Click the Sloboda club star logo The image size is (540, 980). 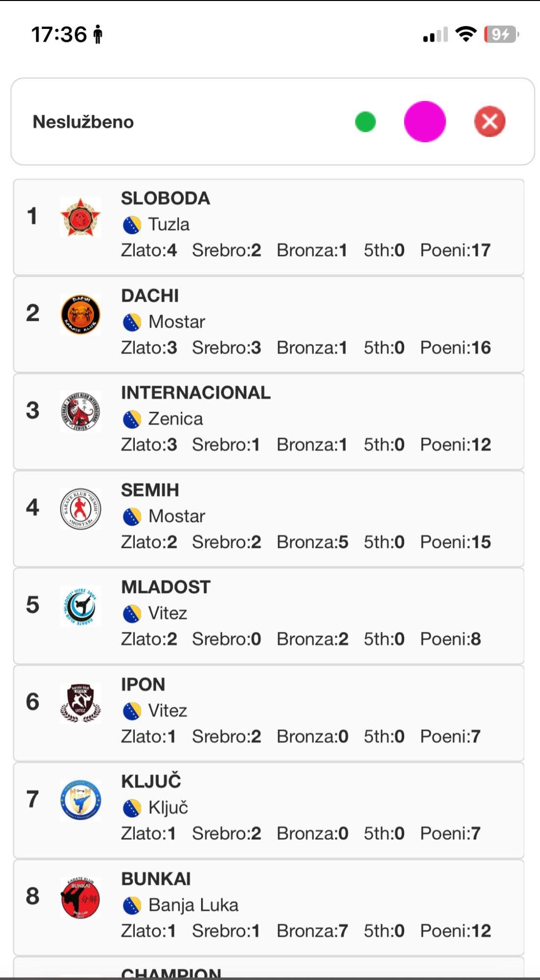[x=80, y=217]
